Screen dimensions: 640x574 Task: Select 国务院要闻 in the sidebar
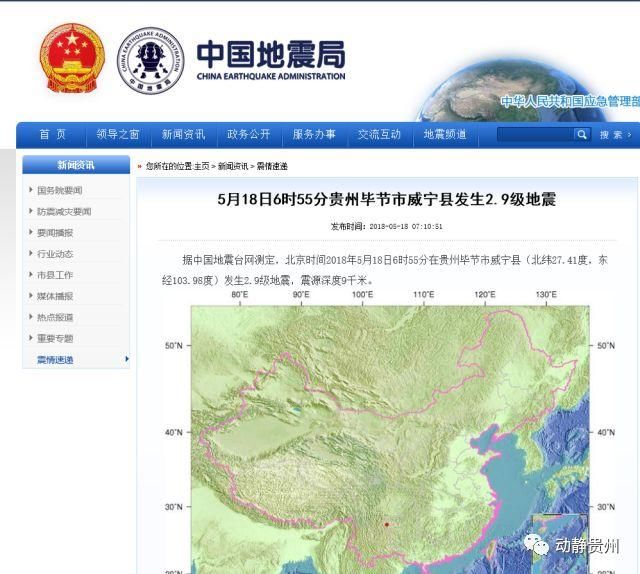click(x=60, y=190)
